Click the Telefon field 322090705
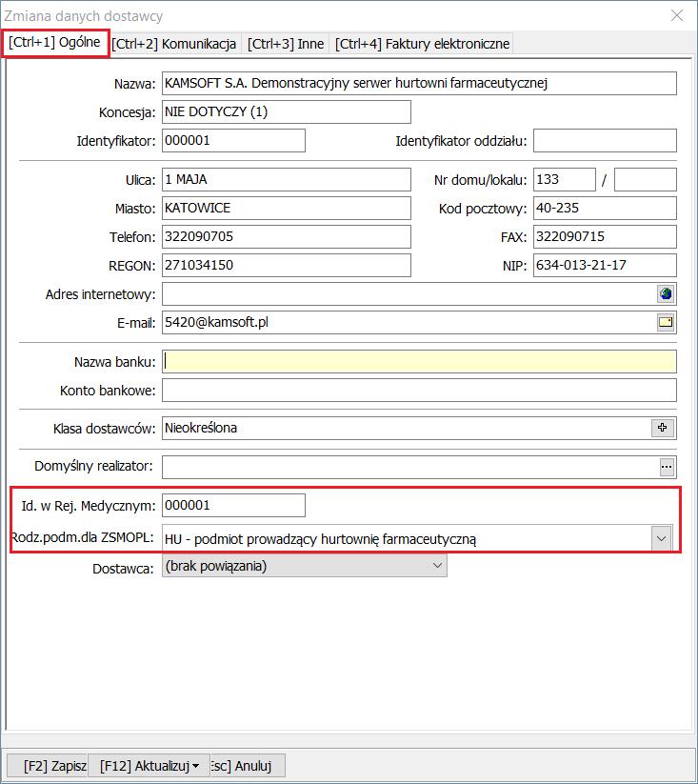The width and height of the screenshot is (698, 784). pos(287,236)
